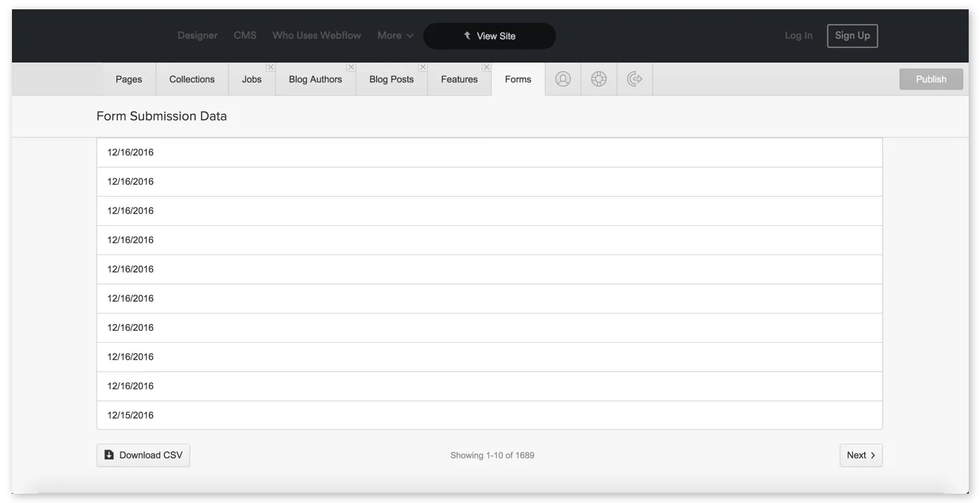Select the Forms tab
The image size is (980, 503).
point(518,79)
